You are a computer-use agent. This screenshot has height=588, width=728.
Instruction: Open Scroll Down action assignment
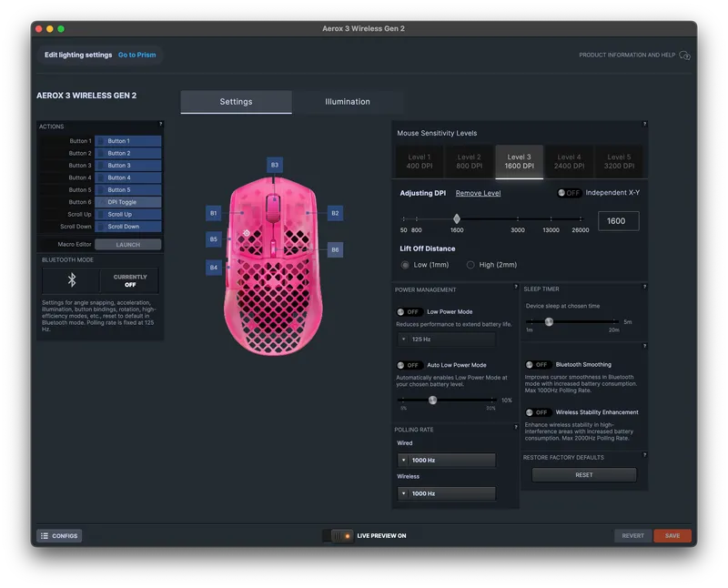(128, 227)
